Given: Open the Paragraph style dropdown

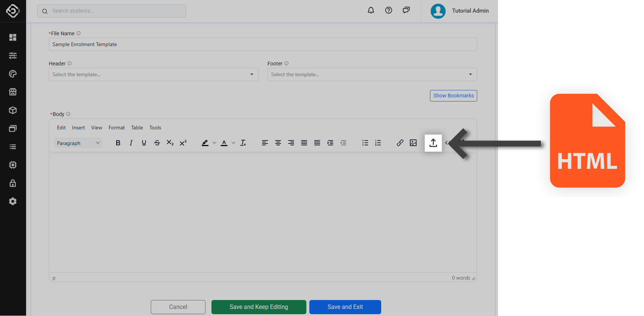Looking at the screenshot, I should coord(78,143).
